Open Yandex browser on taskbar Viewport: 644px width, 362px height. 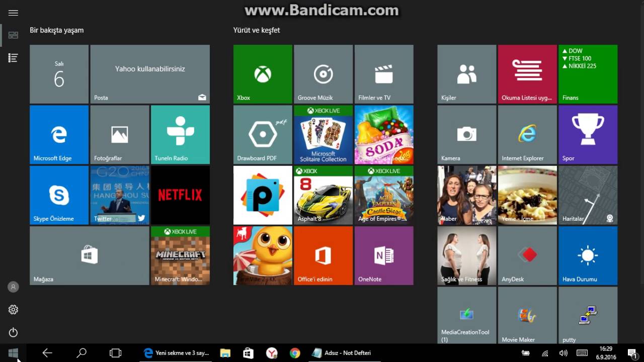[272, 353]
